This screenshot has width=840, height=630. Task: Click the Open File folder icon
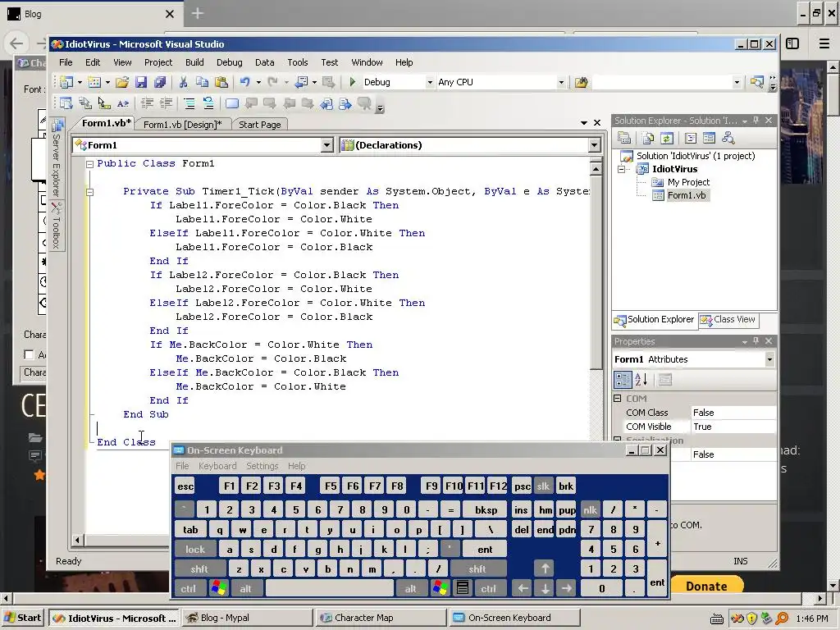coord(122,82)
